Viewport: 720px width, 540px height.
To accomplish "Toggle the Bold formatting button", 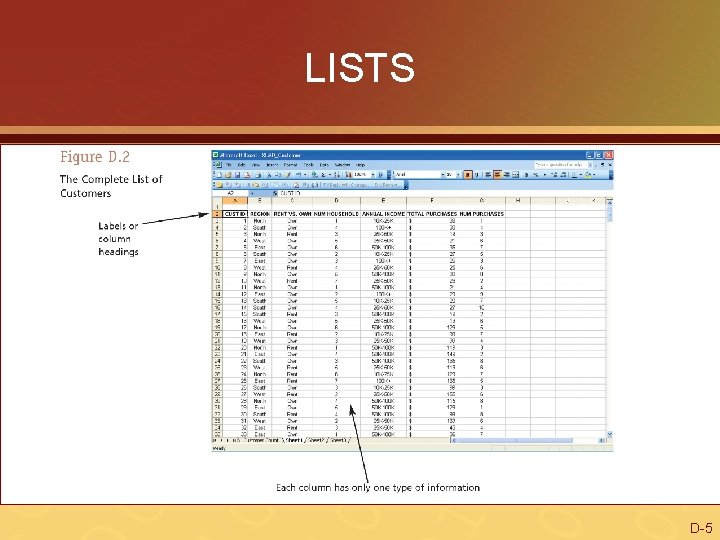I will pos(468,174).
